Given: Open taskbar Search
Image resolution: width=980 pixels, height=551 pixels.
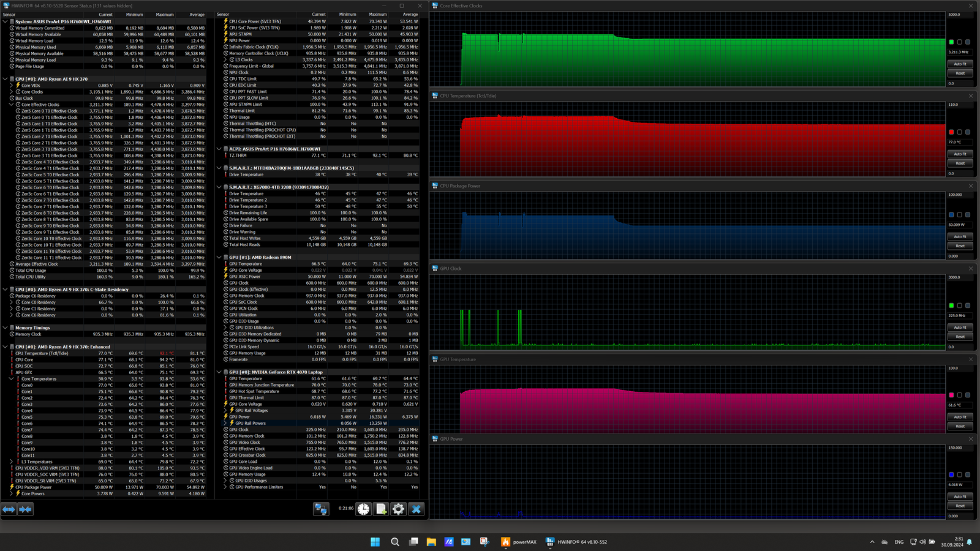Looking at the screenshot, I should click(395, 542).
